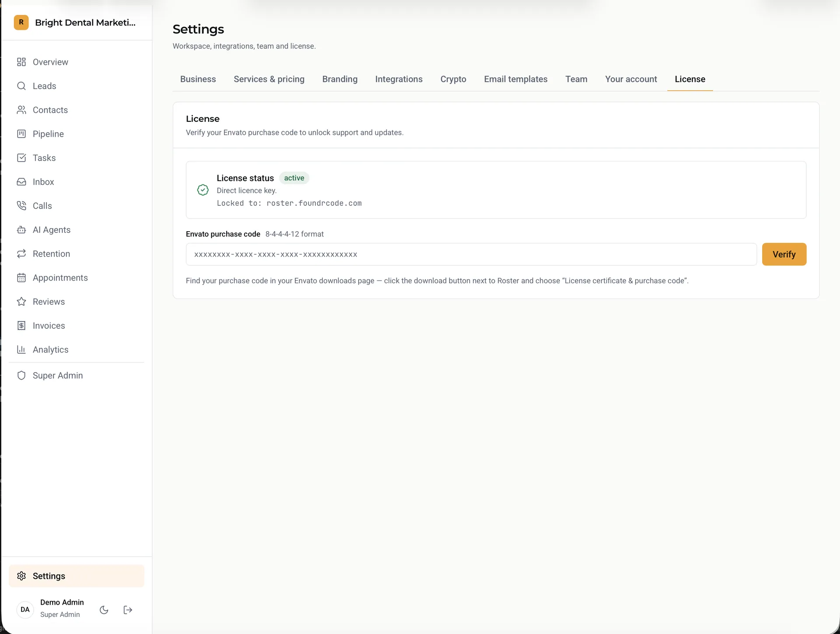The width and height of the screenshot is (840, 634).
Task: Click the Verify button
Action: pos(784,254)
